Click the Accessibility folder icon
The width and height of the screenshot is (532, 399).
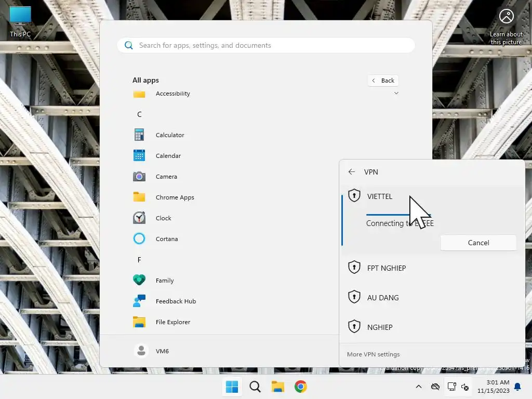point(139,95)
